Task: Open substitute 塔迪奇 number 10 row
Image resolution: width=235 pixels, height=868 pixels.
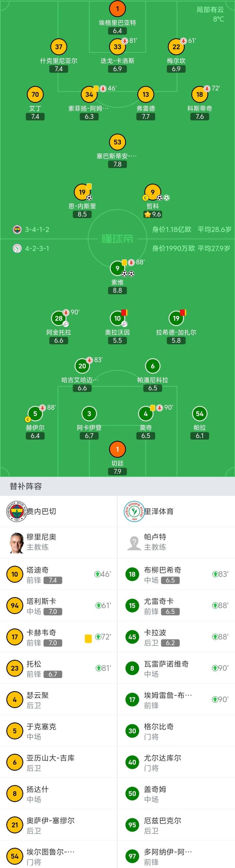Action: pos(58,574)
